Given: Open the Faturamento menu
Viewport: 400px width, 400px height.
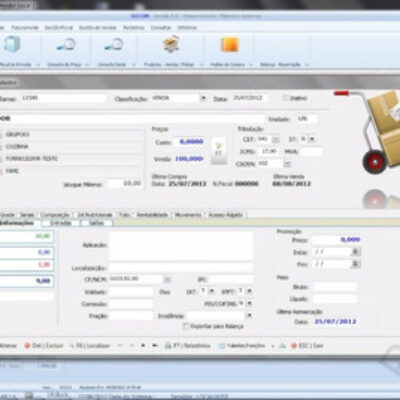Looking at the screenshot, I should pyautogui.click(x=25, y=28).
